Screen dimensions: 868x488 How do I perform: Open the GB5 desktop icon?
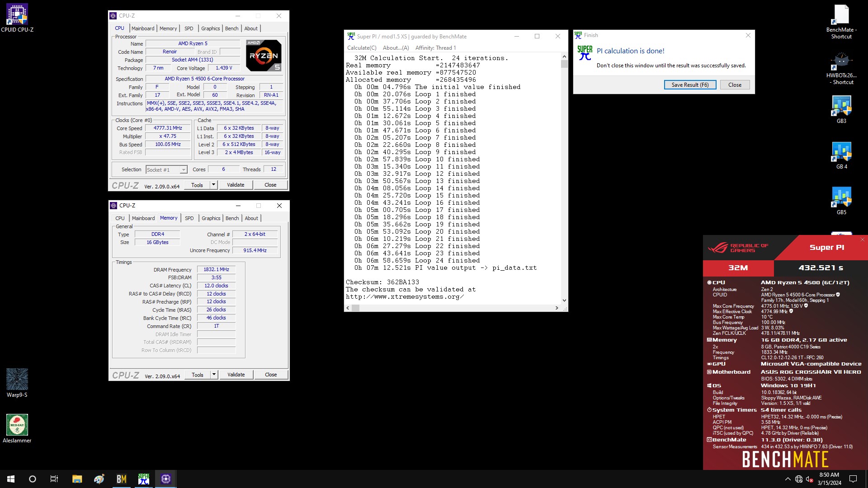coord(841,201)
